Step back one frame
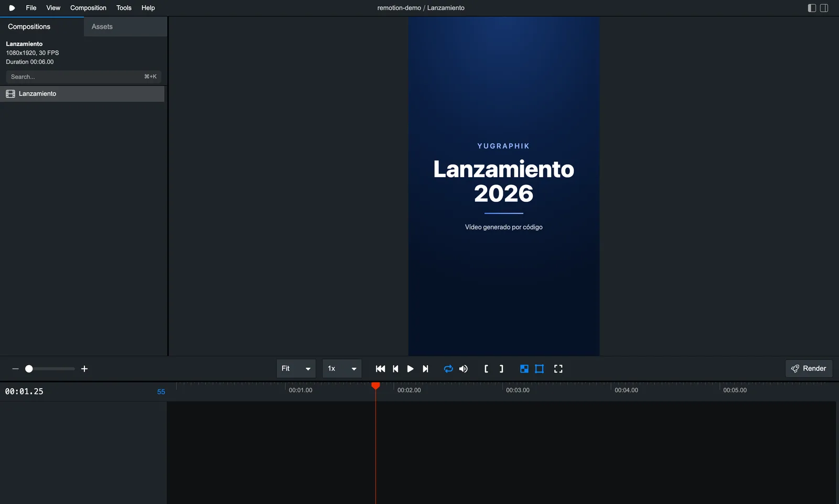Screen dimensions: 839x504 click(x=395, y=369)
